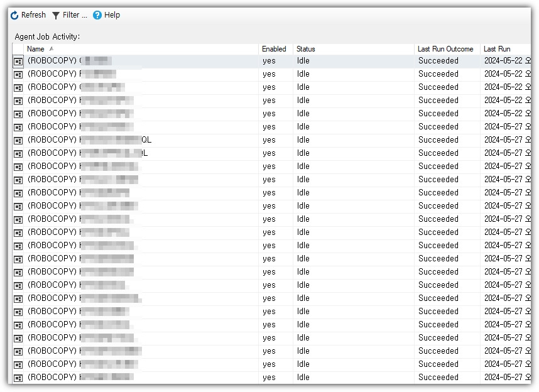Select the highlighted row's ROBOCOPY job name

pos(70,61)
